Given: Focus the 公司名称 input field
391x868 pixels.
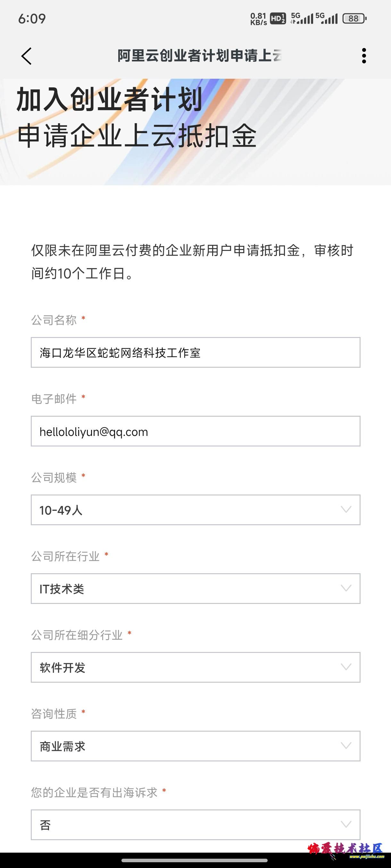Looking at the screenshot, I should (x=196, y=352).
